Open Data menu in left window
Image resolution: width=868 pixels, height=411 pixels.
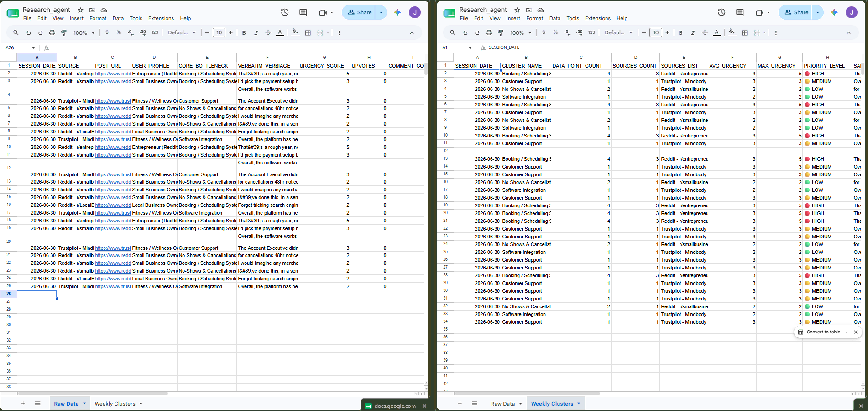click(118, 19)
